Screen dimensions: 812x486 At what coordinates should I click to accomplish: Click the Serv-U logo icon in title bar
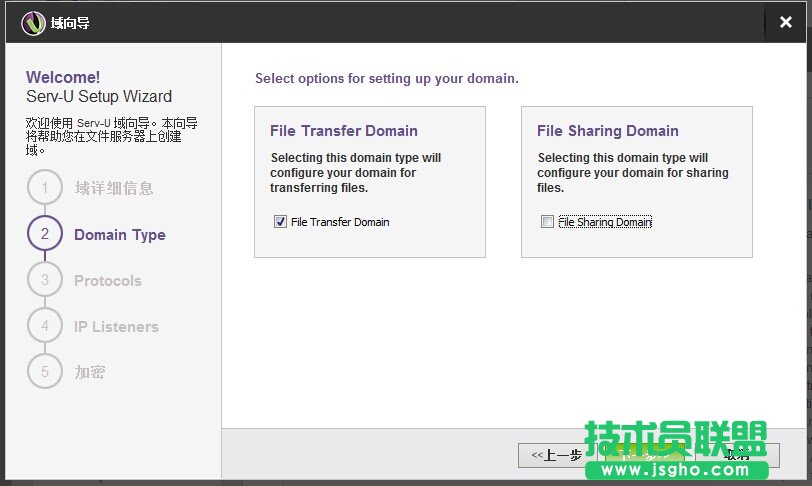click(33, 22)
